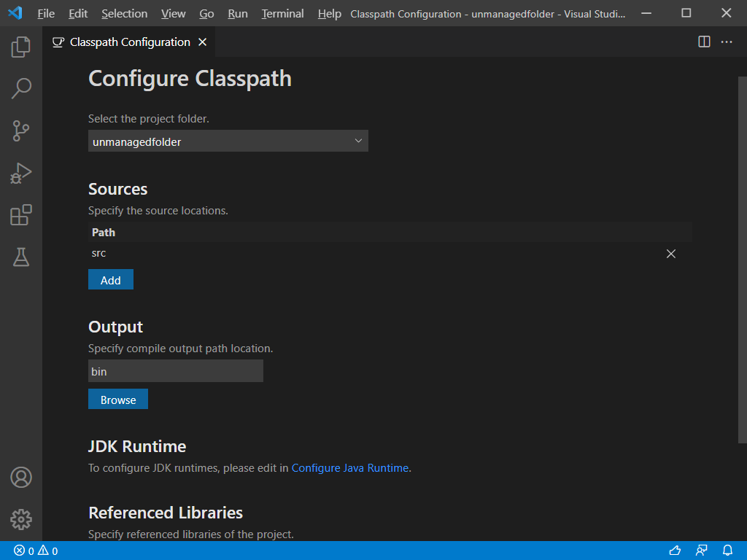The image size is (747, 560).
Task: Open the Source Control view
Action: (20, 131)
